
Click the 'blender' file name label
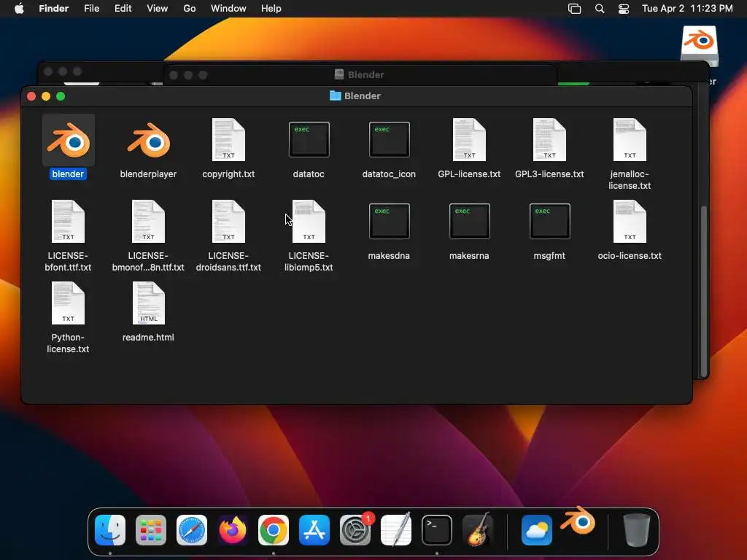(68, 174)
